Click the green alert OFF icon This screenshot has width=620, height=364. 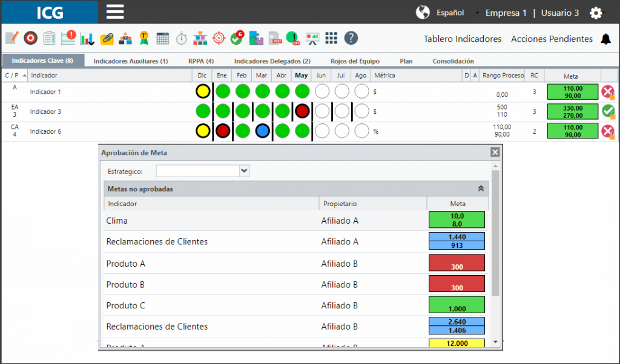tap(293, 38)
